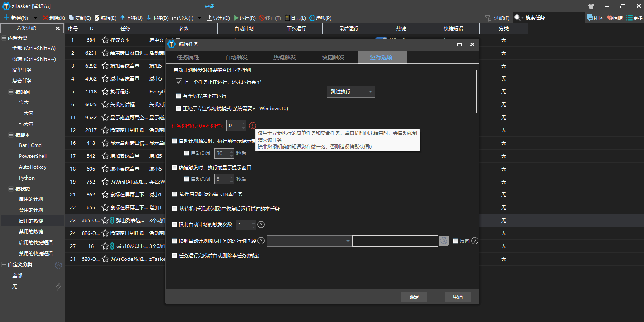Image resolution: width=644 pixels, height=322 pixels.
Task: Enable 有全屏程序正在运行 checkbox
Action: [x=178, y=96]
